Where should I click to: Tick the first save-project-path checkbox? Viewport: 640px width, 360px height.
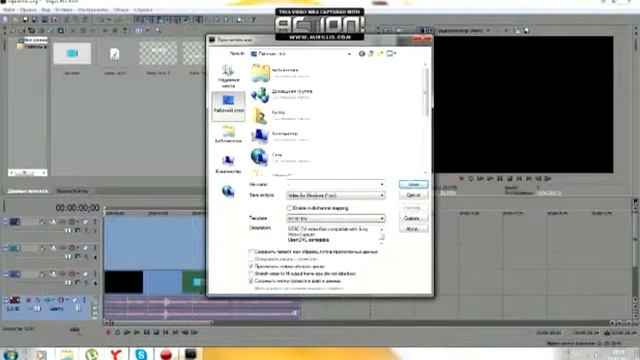[251, 252]
